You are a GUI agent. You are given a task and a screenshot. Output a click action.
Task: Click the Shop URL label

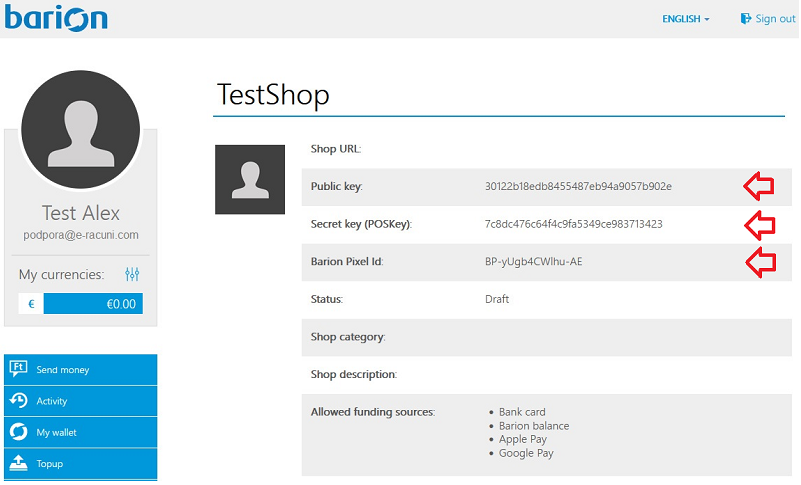[336, 149]
